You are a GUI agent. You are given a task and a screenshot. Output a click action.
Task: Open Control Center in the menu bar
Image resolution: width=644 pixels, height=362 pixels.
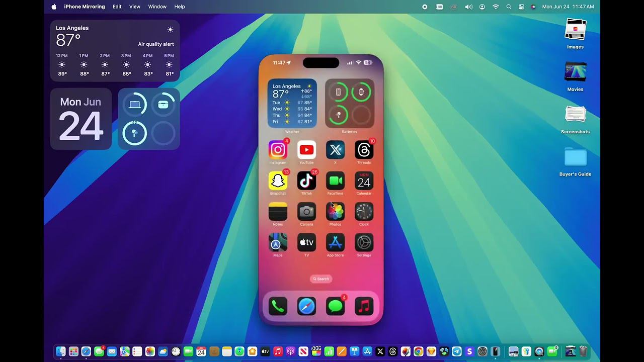tap(521, 7)
